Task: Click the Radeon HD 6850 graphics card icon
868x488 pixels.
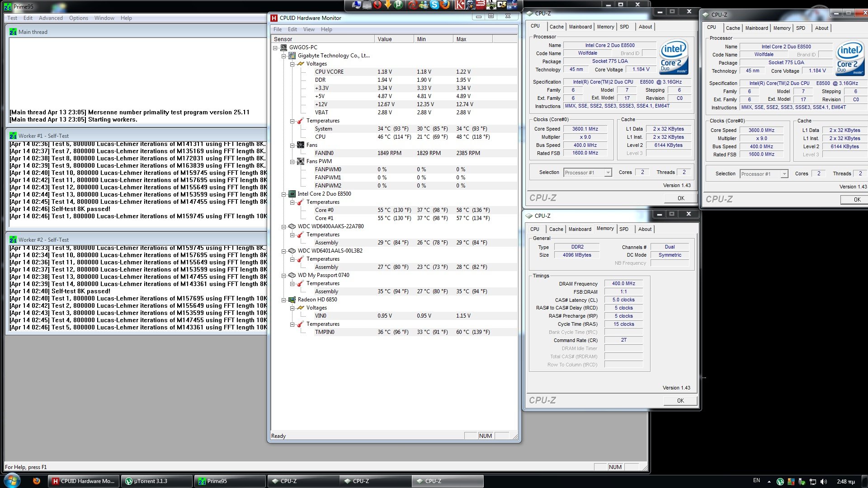Action: point(292,300)
